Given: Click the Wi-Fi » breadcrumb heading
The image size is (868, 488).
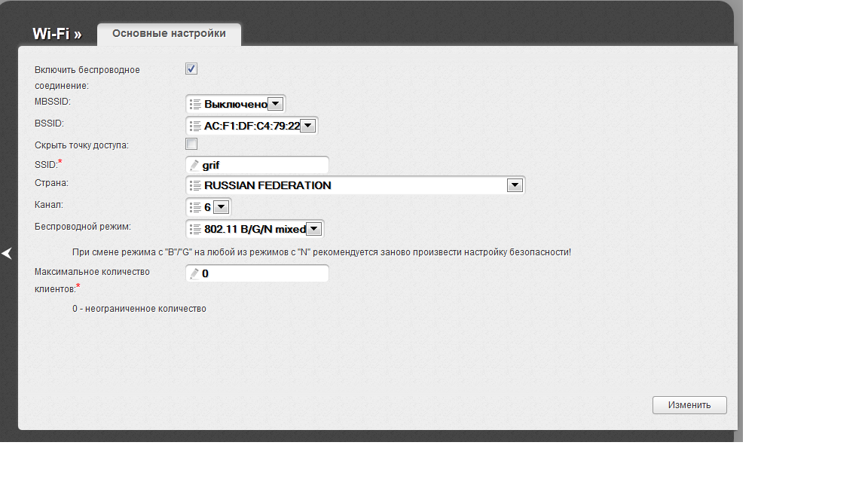Looking at the screenshot, I should pyautogui.click(x=57, y=34).
